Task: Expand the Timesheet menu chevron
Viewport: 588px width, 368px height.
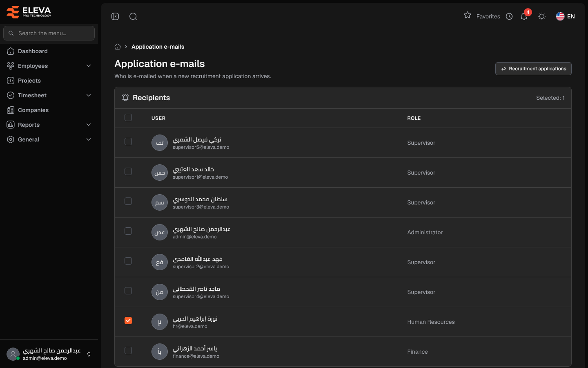Action: 89,95
